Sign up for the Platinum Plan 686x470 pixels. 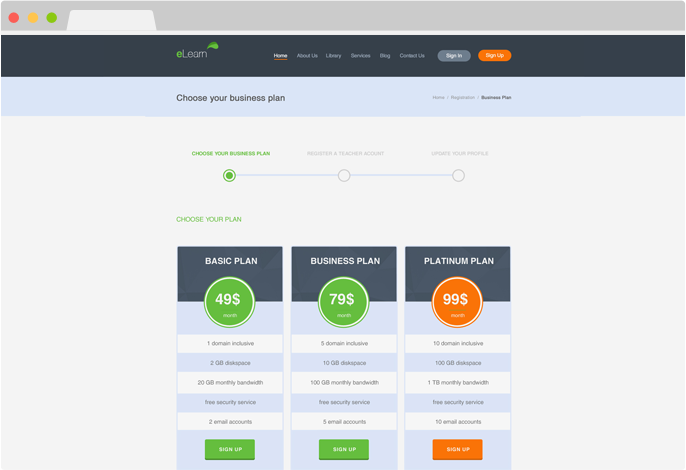458,449
